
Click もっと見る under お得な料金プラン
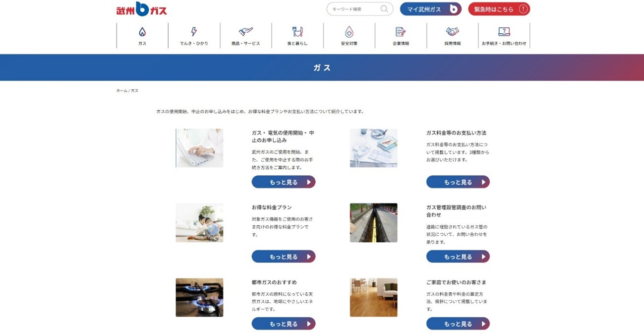(284, 257)
